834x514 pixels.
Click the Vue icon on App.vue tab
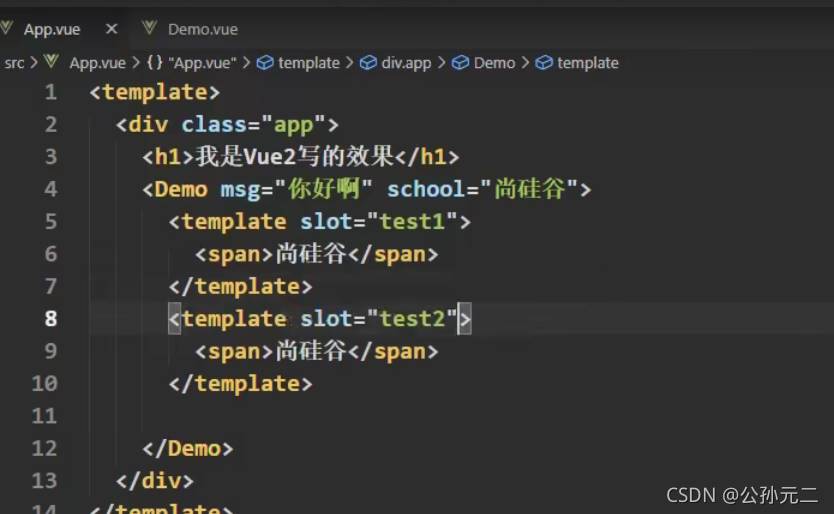[x=6, y=28]
